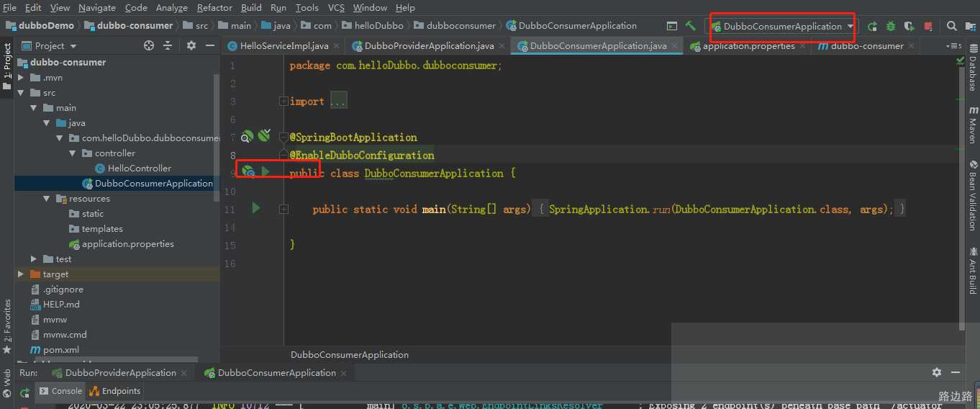Collapse the src folder

click(x=22, y=92)
